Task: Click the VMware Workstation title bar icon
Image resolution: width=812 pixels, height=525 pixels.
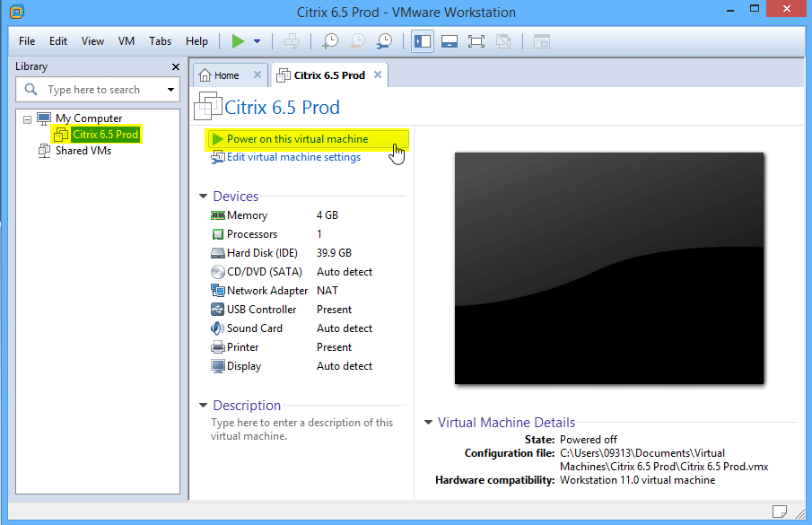Action: click(x=17, y=12)
